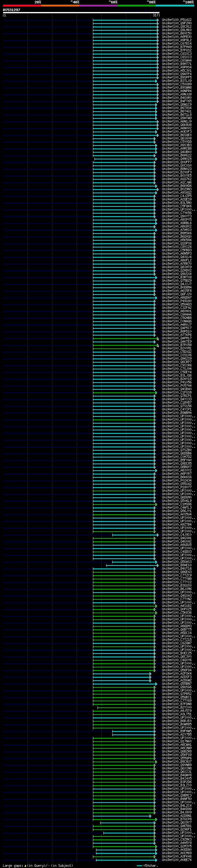Click the alignment bar for UniRef100_B8AE10
Image resolution: width=197 pixels, height=868 pixels.
[x=132, y=565]
